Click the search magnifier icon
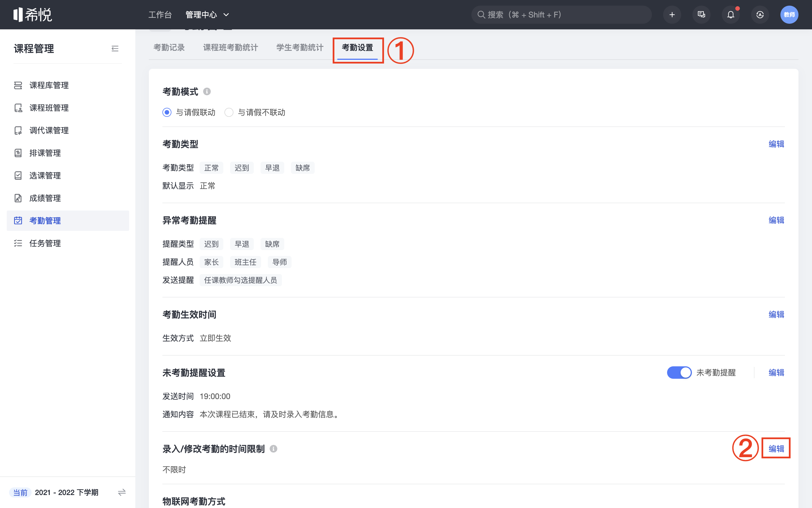This screenshot has height=508, width=812. tap(481, 15)
